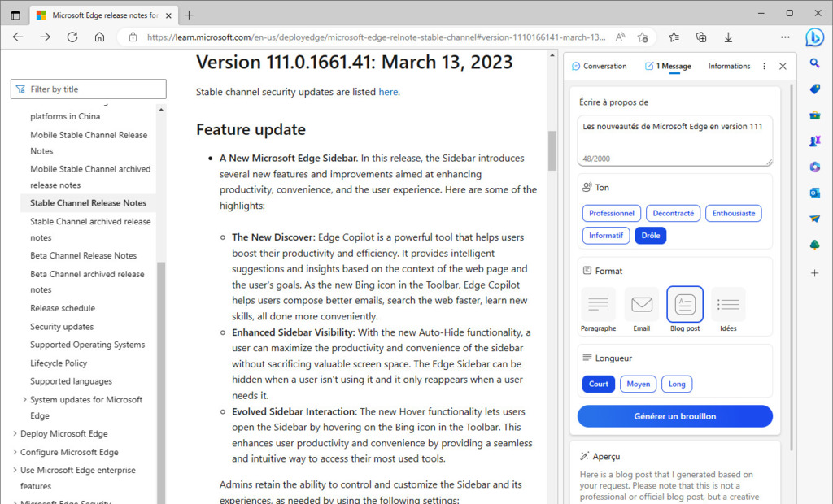Select the Professionnel tone
This screenshot has height=504, width=833.
[x=611, y=212]
